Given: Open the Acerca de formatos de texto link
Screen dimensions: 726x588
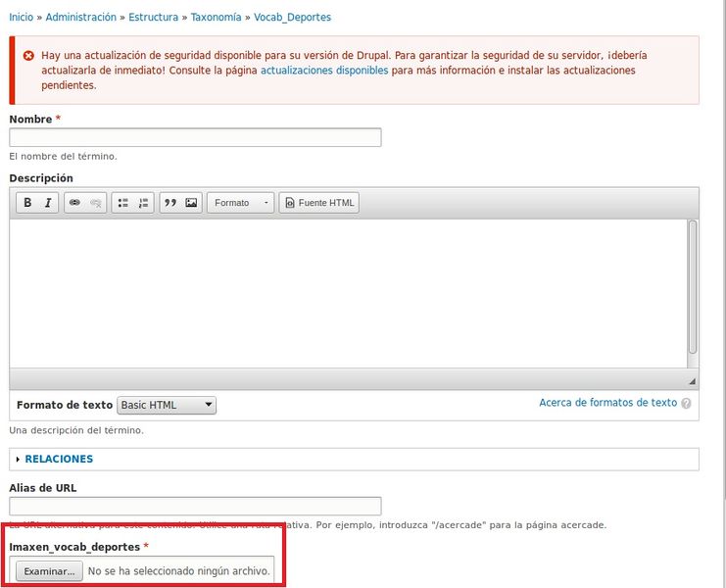Looking at the screenshot, I should pyautogui.click(x=607, y=403).
